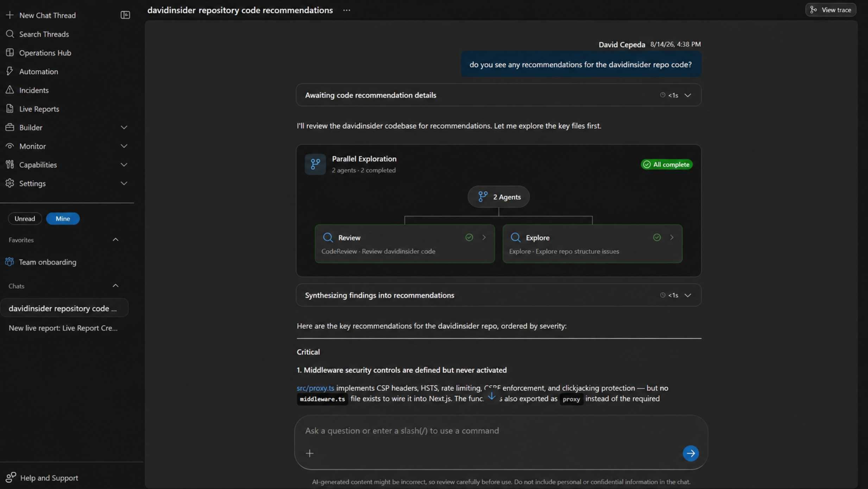Click the Settings gear icon
Viewport: 868px width, 489px height.
pyautogui.click(x=10, y=183)
